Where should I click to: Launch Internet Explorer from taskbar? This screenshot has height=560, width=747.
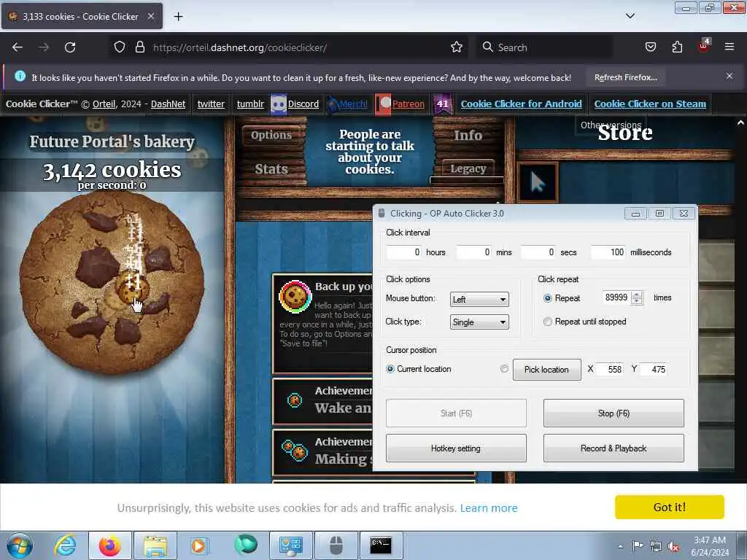[x=65, y=545]
